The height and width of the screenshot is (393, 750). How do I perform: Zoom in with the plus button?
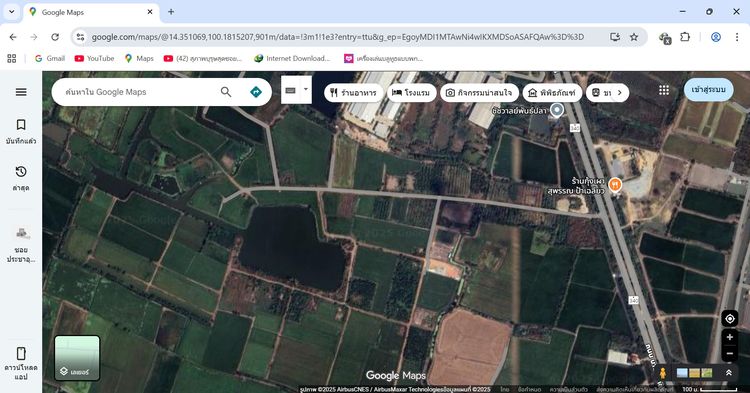pyautogui.click(x=730, y=338)
